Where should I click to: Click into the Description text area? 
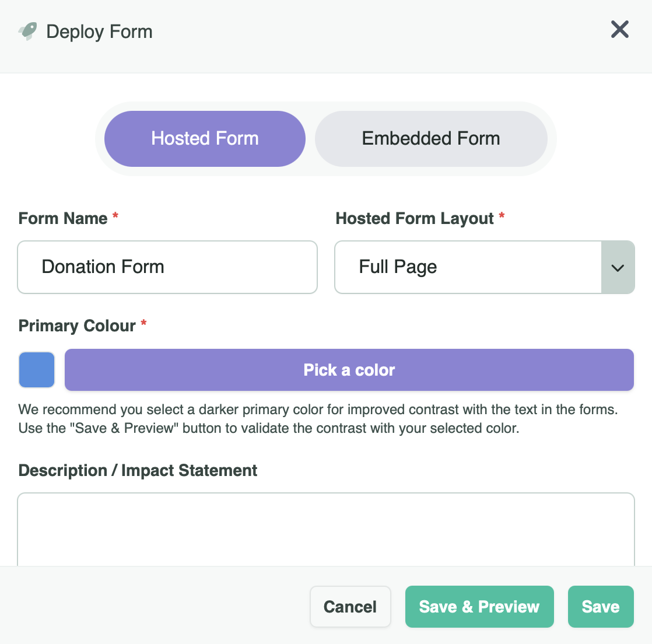326,528
